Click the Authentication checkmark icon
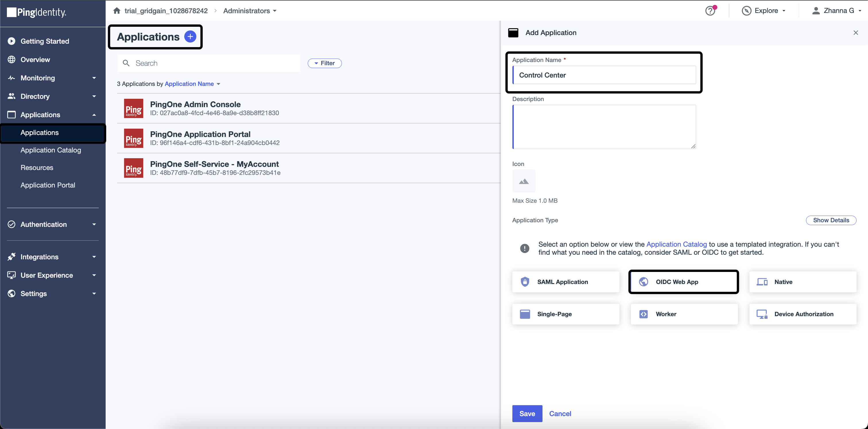Viewport: 868px width, 429px height. tap(11, 225)
